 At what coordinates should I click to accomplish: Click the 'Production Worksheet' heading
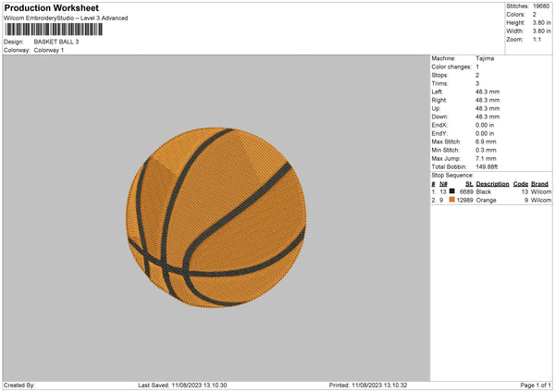52,7
